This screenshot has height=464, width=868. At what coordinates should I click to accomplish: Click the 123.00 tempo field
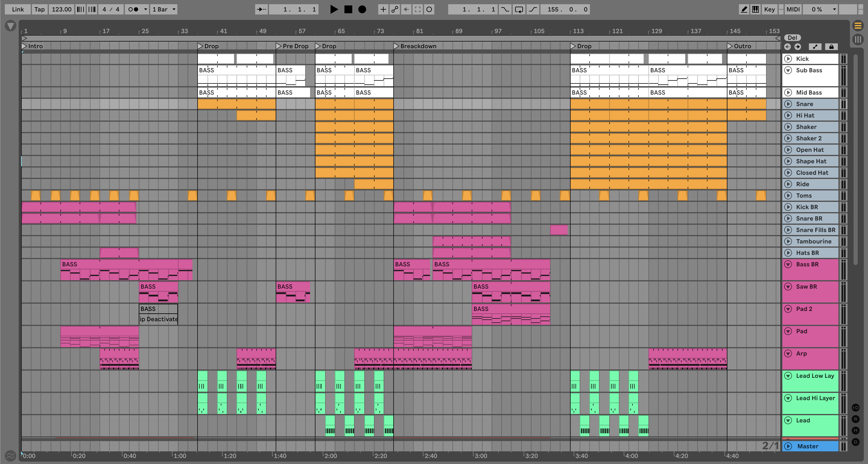[61, 9]
